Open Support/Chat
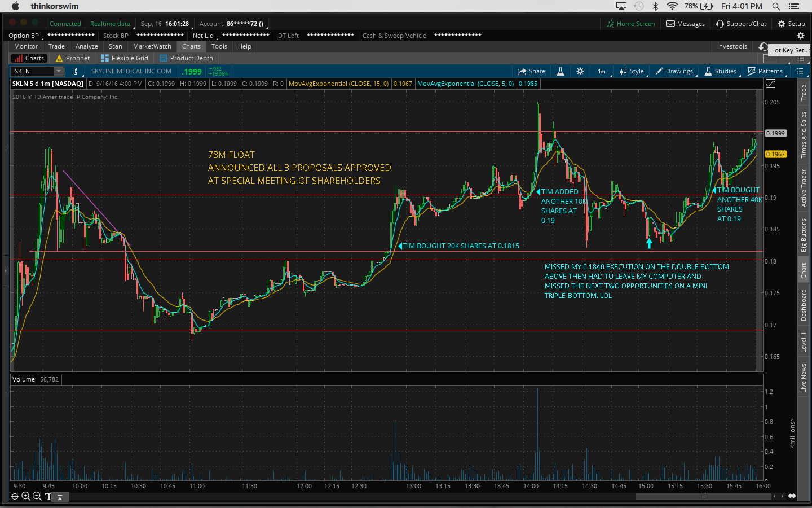Image resolution: width=812 pixels, height=508 pixels. coord(741,24)
